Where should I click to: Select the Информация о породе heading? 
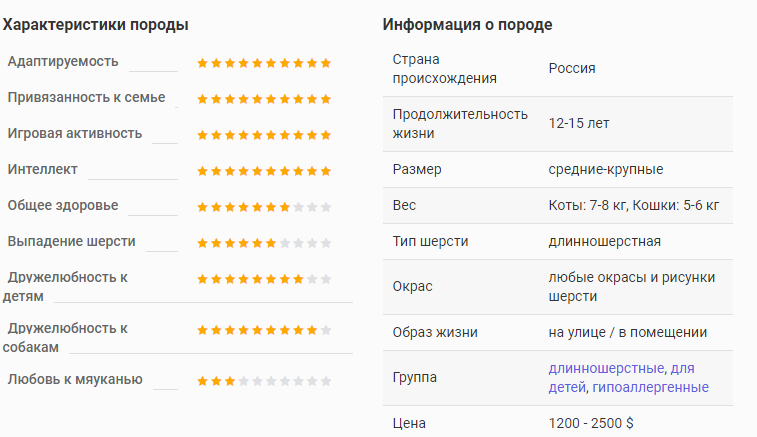coord(467,25)
